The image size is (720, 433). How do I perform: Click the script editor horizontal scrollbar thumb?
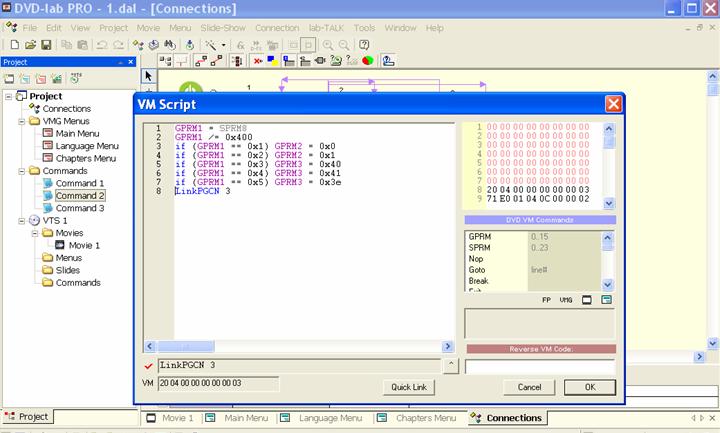click(186, 346)
